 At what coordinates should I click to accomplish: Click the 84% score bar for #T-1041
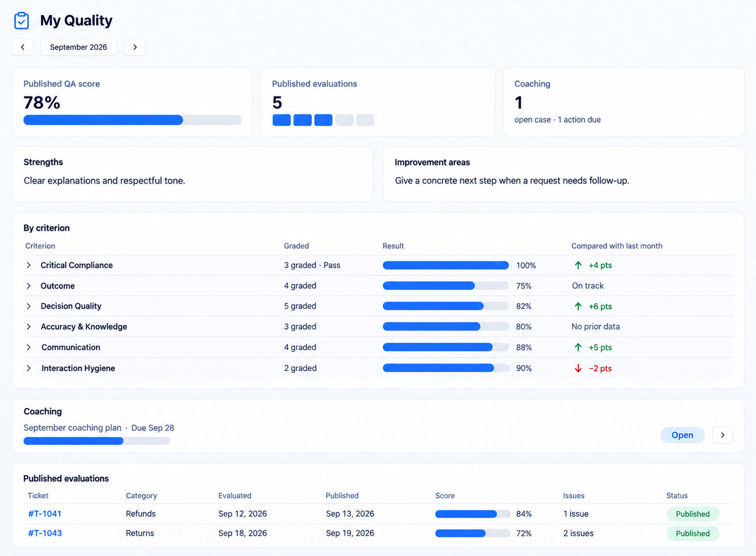click(473, 514)
